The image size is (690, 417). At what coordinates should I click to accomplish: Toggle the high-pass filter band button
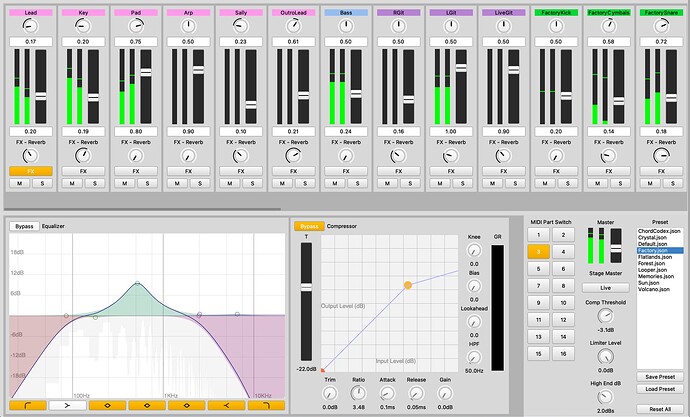(28, 405)
